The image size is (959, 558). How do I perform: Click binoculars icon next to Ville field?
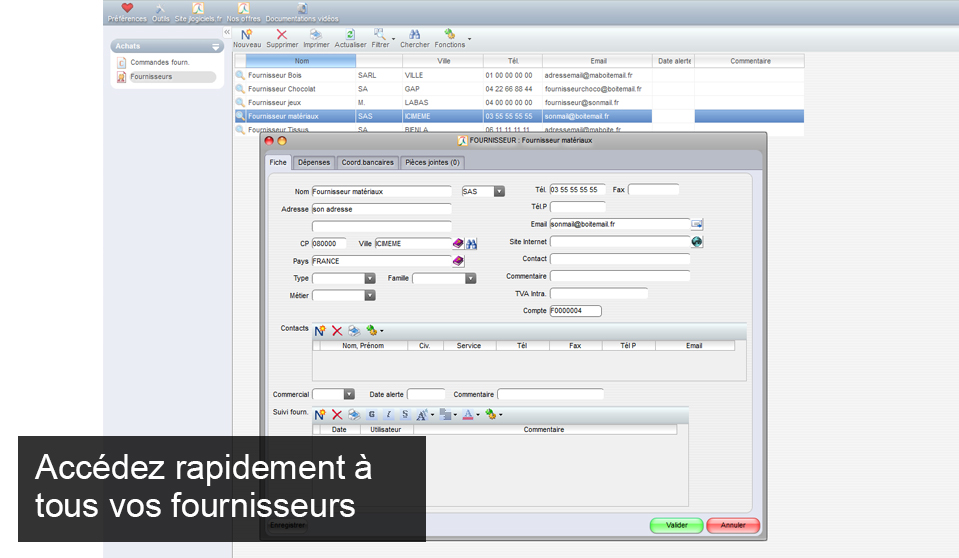click(x=472, y=244)
